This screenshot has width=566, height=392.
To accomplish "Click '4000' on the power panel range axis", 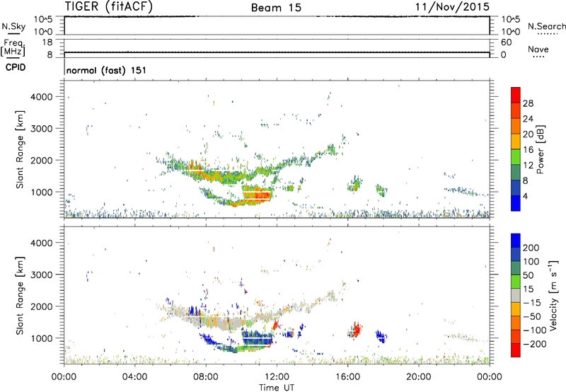I will pos(42,97).
